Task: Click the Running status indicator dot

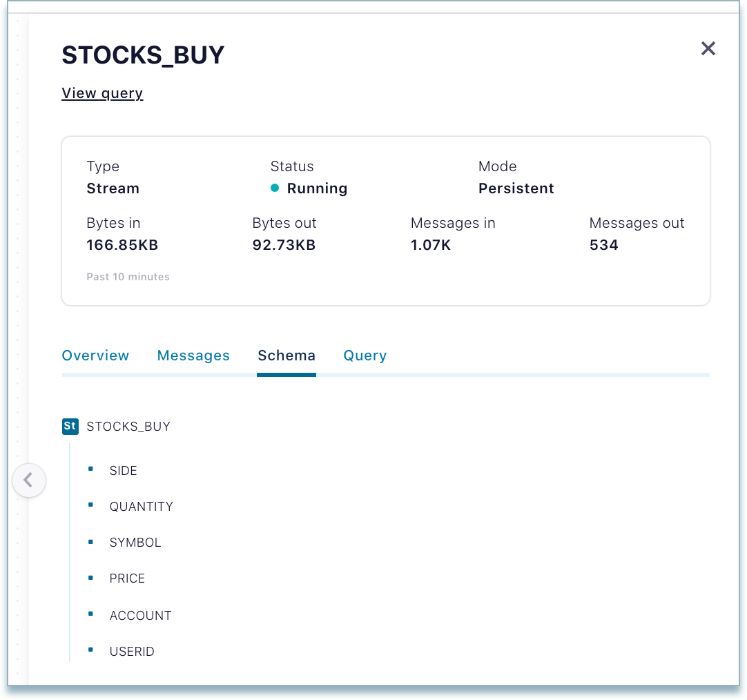Action: coord(275,188)
